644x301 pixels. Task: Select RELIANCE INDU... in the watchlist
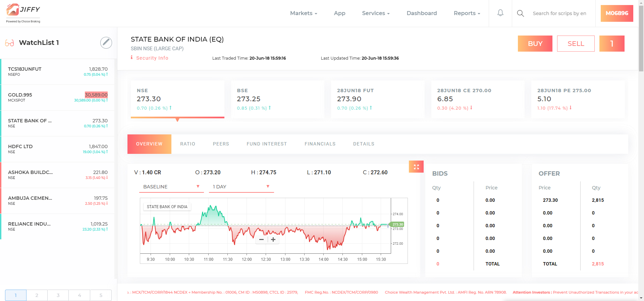tap(58, 227)
